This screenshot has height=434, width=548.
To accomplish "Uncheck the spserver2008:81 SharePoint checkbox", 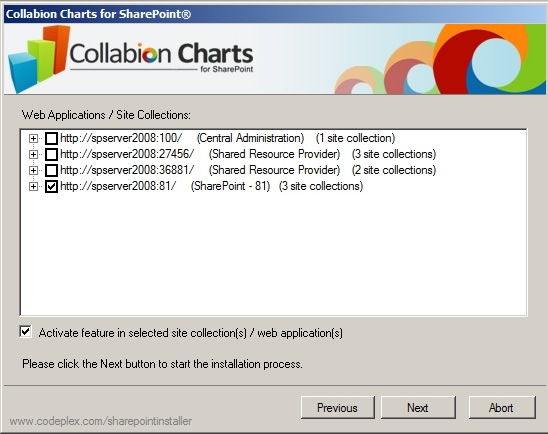I will [51, 186].
